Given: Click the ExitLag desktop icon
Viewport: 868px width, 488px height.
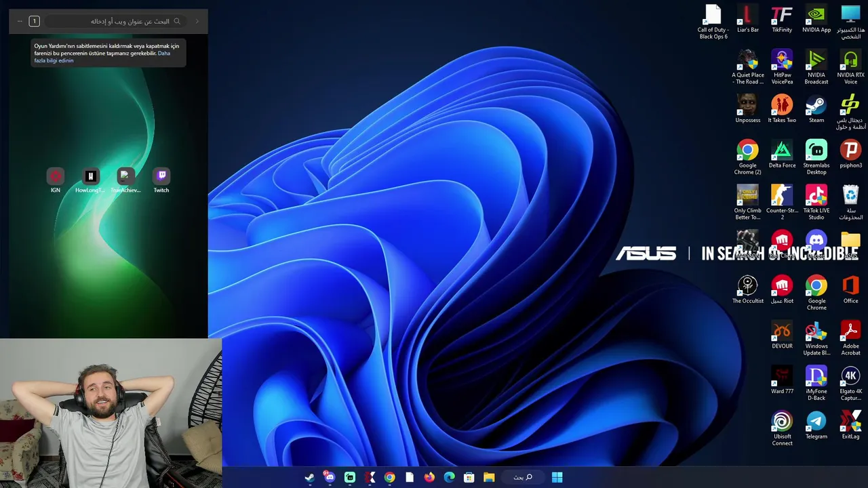Looking at the screenshot, I should point(850,426).
